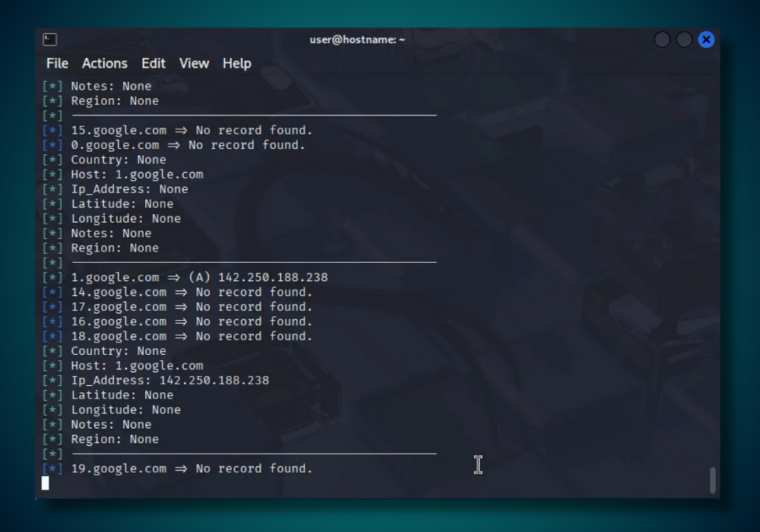Click the [*] marker before 19.google.com

[x=52, y=468]
